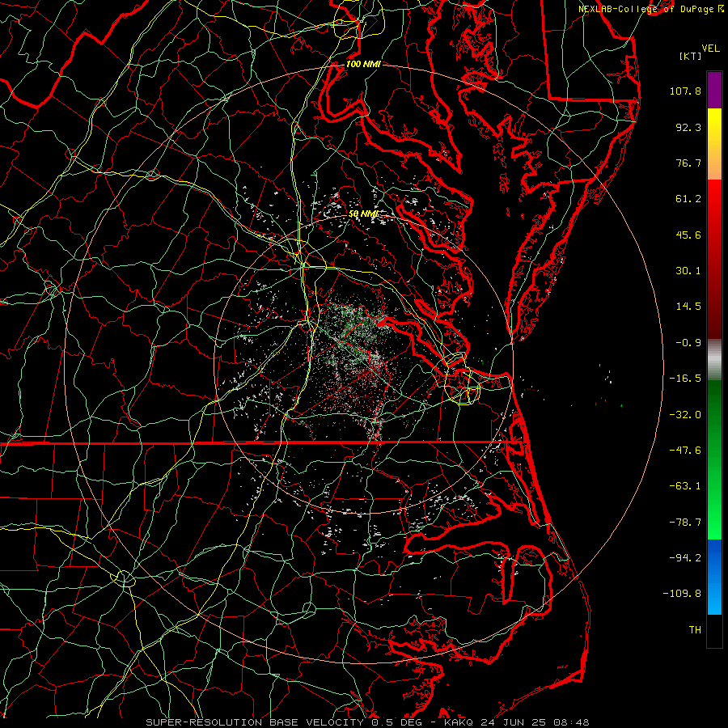This screenshot has height=728, width=728.
Task: Click the SUPER-RESOLUTION BASE VELOCITY caption text
Action: [x=255, y=722]
